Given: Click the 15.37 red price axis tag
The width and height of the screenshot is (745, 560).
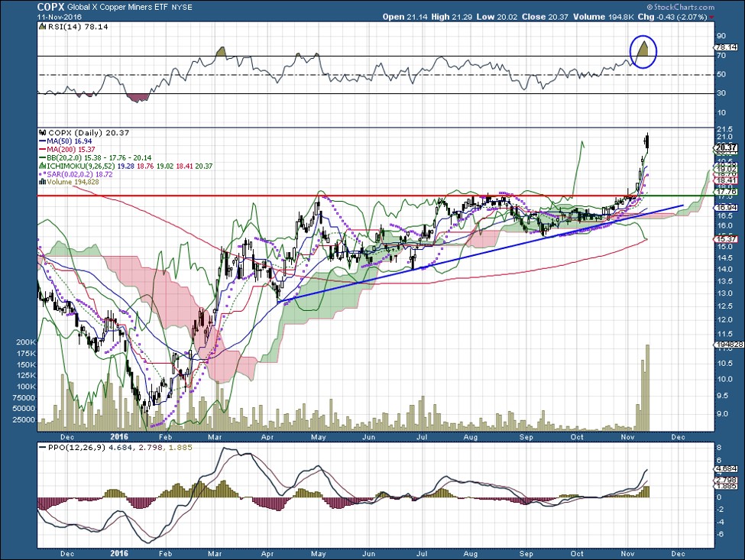Looking at the screenshot, I should [726, 239].
